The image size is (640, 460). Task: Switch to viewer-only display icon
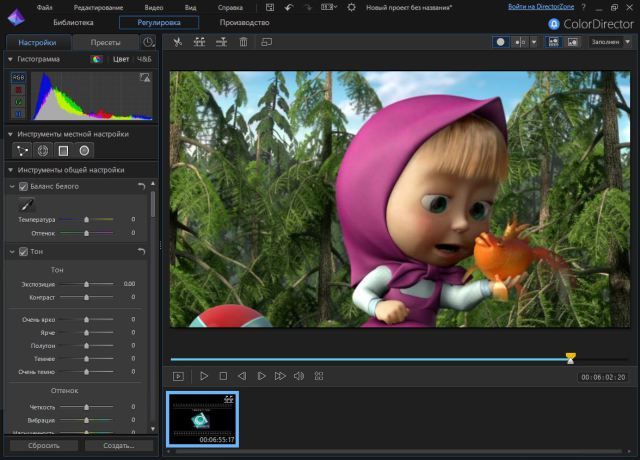(x=573, y=42)
